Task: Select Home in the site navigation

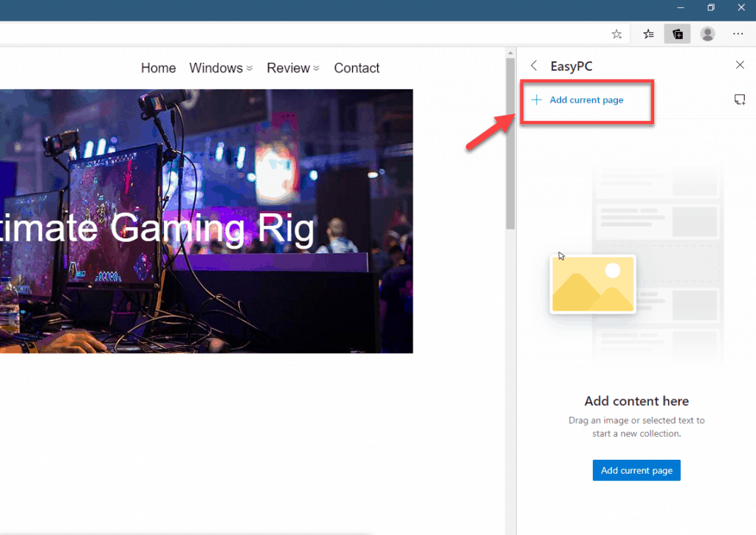Action: [x=158, y=68]
